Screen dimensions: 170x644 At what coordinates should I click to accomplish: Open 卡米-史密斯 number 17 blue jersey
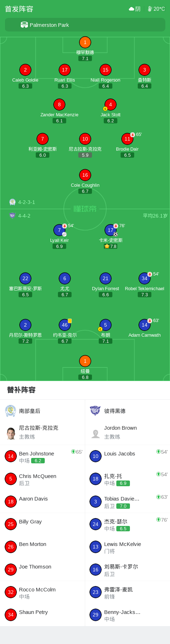pos(111,230)
